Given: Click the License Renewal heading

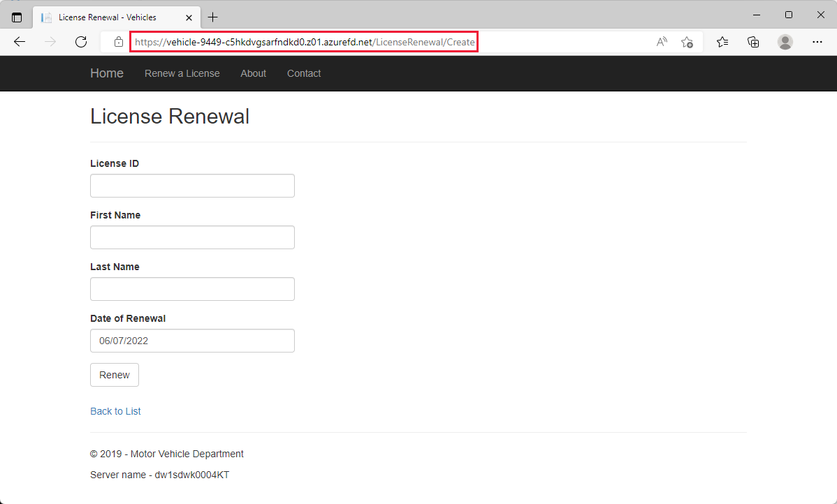Looking at the screenshot, I should coord(170,117).
